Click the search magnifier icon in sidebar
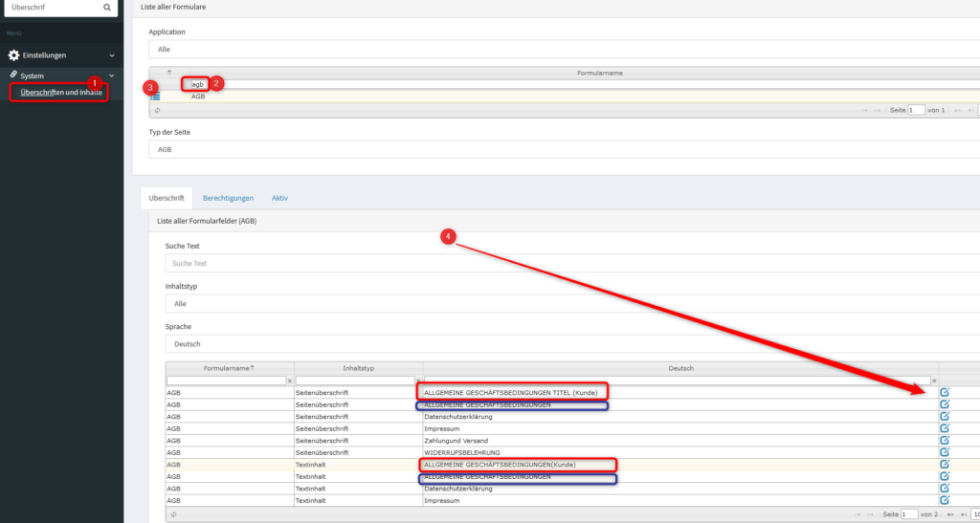The width and height of the screenshot is (980, 523). tap(107, 8)
